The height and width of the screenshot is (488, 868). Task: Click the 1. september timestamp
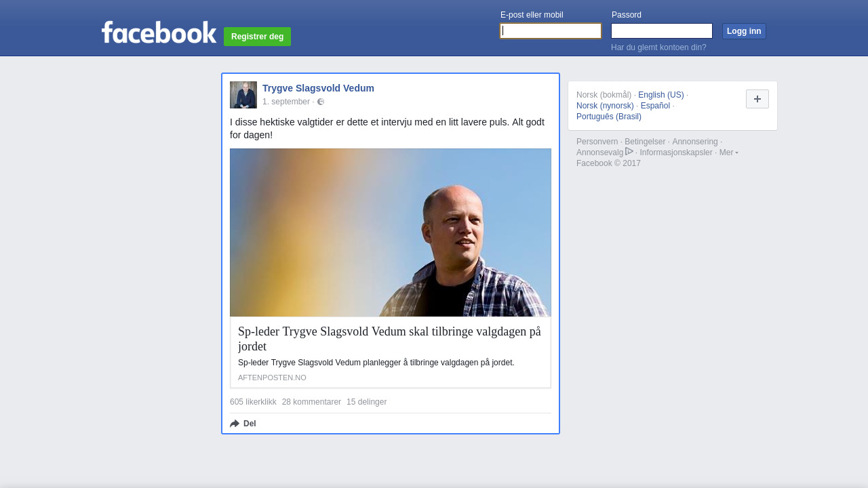[x=286, y=102]
